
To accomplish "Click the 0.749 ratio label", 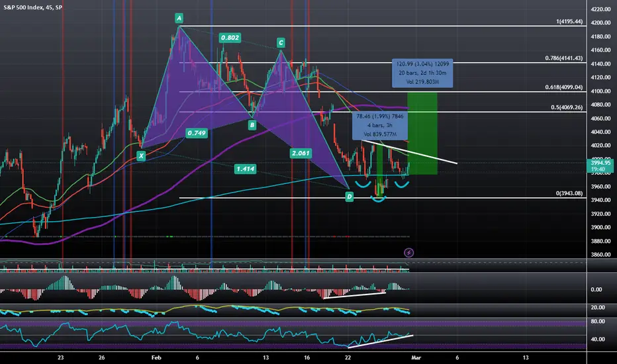I will [197, 133].
